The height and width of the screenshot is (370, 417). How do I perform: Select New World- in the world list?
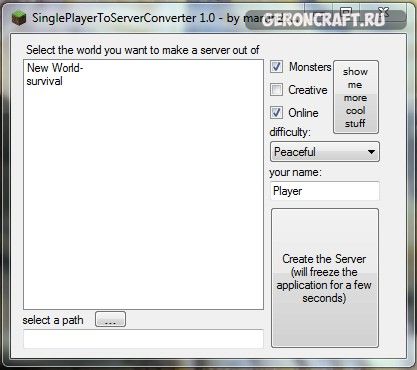55,68
